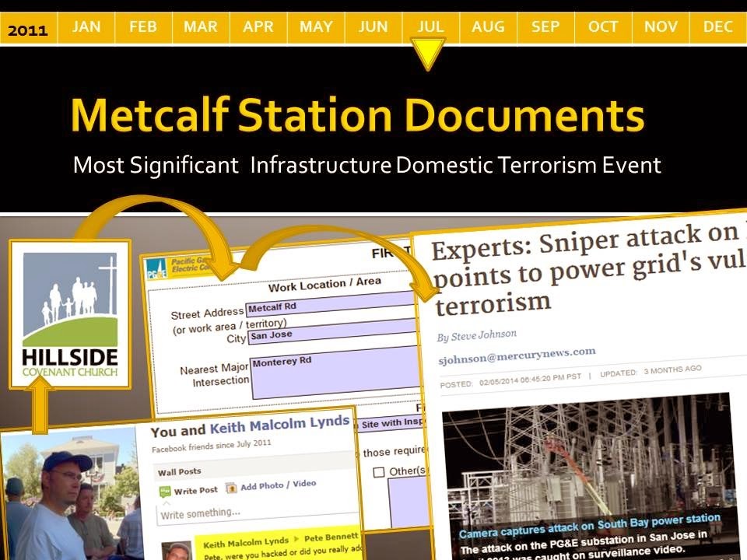Click Keith Malcolm Lynds name in wall post
The image size is (747, 560).
[x=246, y=542]
